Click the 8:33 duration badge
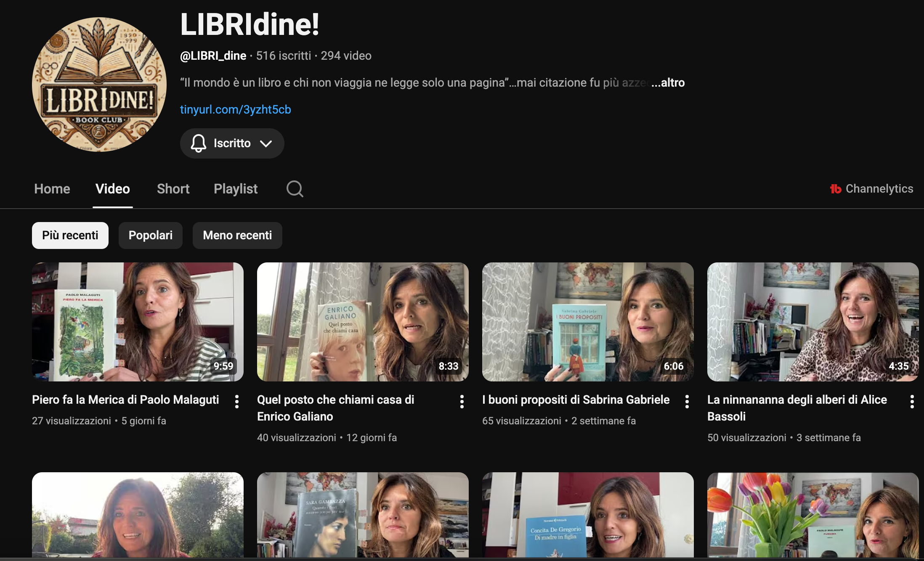The height and width of the screenshot is (561, 924). [449, 366]
